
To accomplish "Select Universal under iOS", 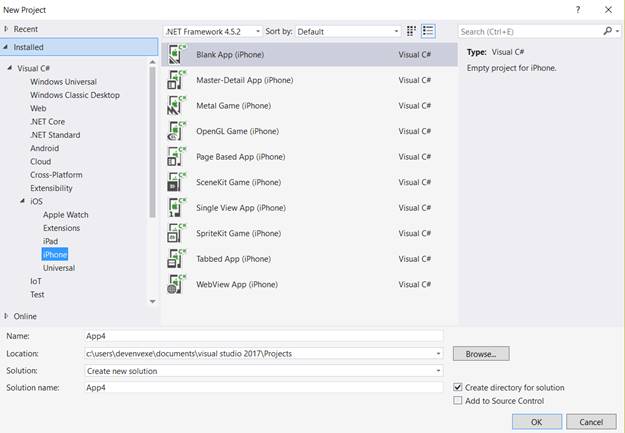I will [x=59, y=268].
